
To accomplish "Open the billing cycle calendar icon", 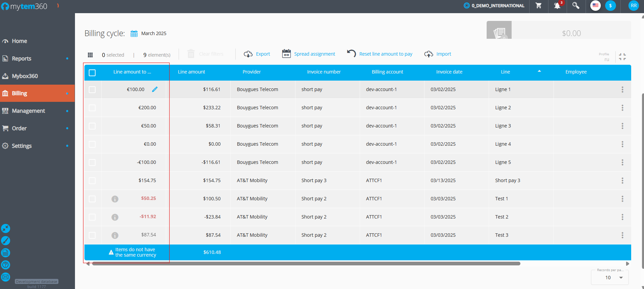I will point(134,34).
